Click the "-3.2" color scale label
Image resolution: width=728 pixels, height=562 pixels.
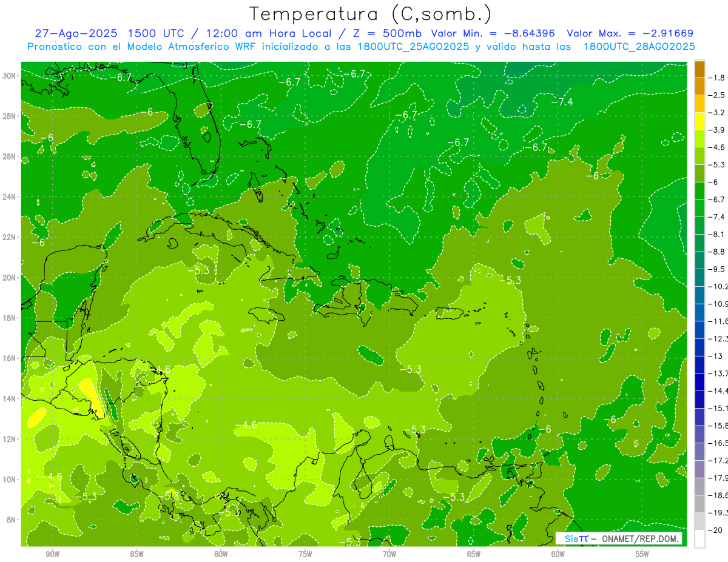717,112
